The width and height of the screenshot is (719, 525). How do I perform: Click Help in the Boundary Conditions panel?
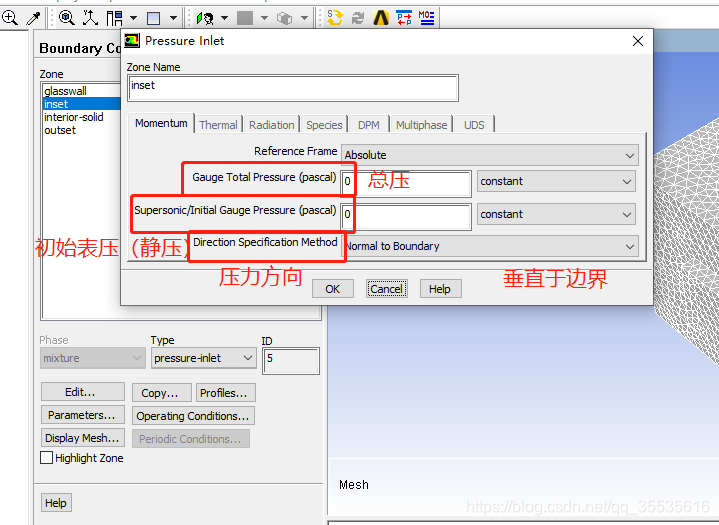pyautogui.click(x=56, y=503)
